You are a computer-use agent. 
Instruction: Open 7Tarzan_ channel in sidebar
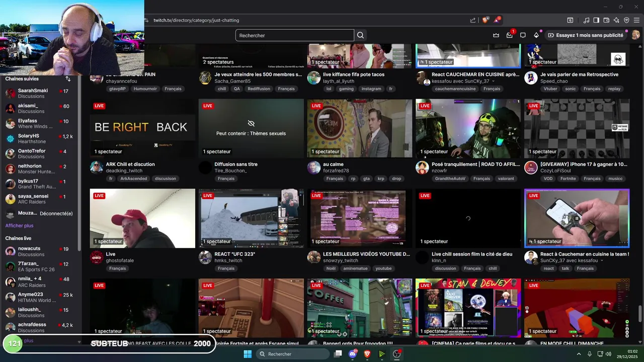(40, 266)
